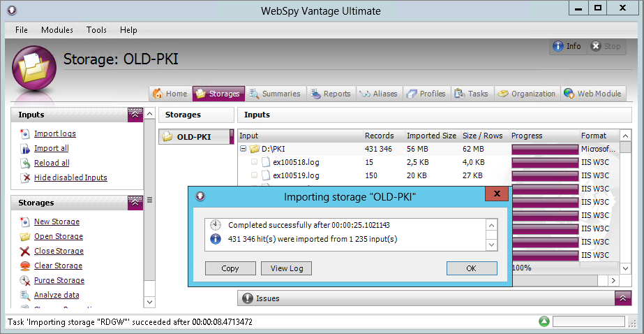
Task: Switch to the Summaries tab
Action: point(276,94)
